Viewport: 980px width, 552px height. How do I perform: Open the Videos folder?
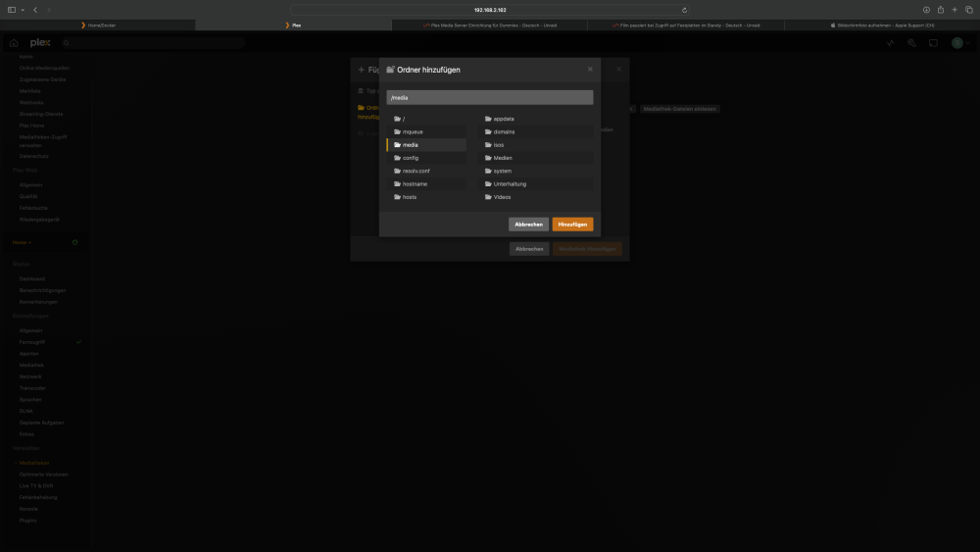point(536,197)
